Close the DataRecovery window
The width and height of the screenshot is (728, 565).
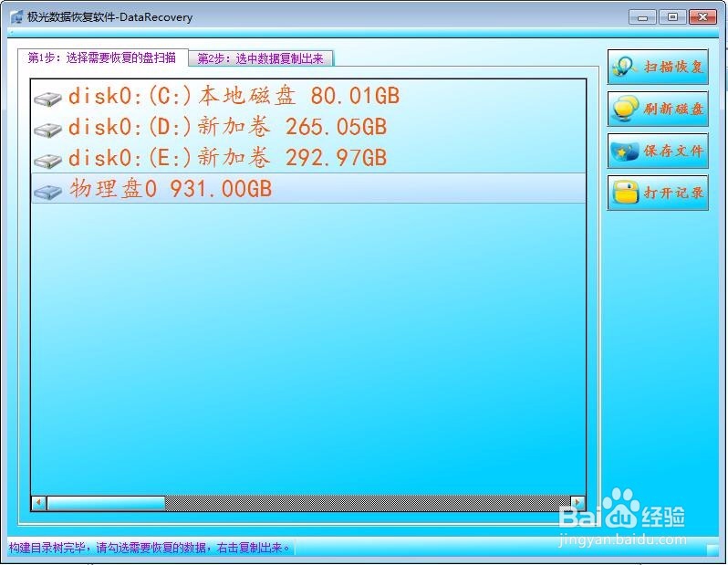click(x=702, y=17)
